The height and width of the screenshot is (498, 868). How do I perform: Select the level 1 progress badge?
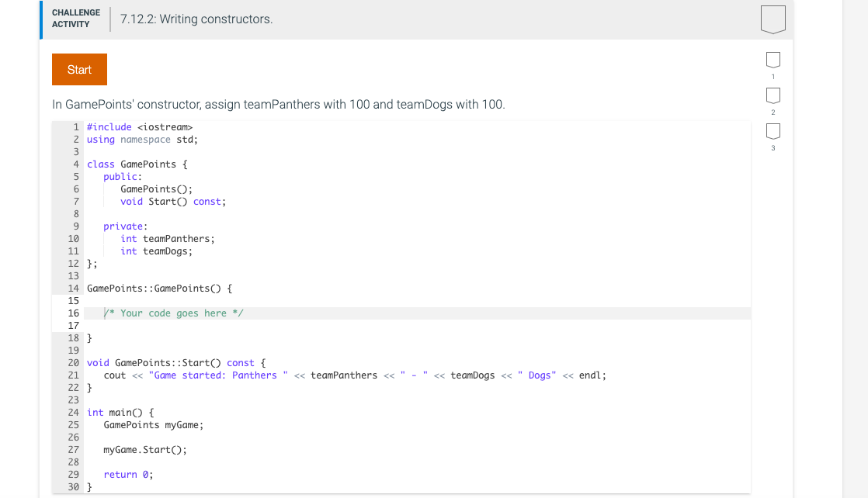[x=773, y=59]
